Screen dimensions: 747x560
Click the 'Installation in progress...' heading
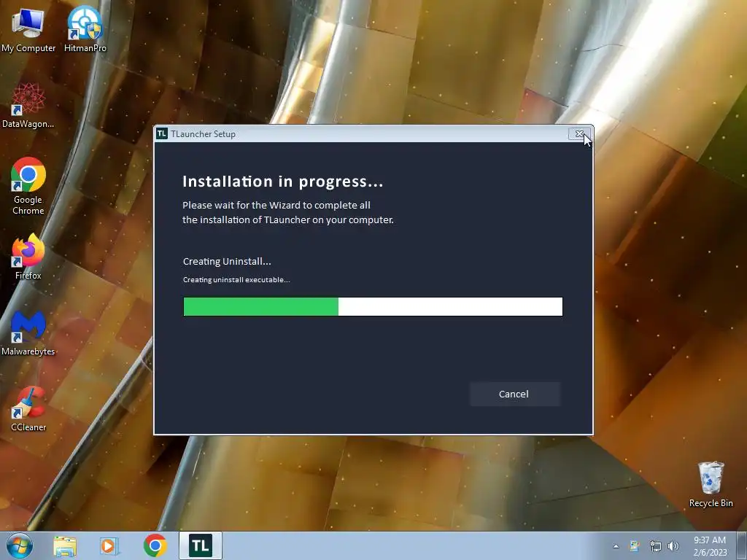point(283,182)
